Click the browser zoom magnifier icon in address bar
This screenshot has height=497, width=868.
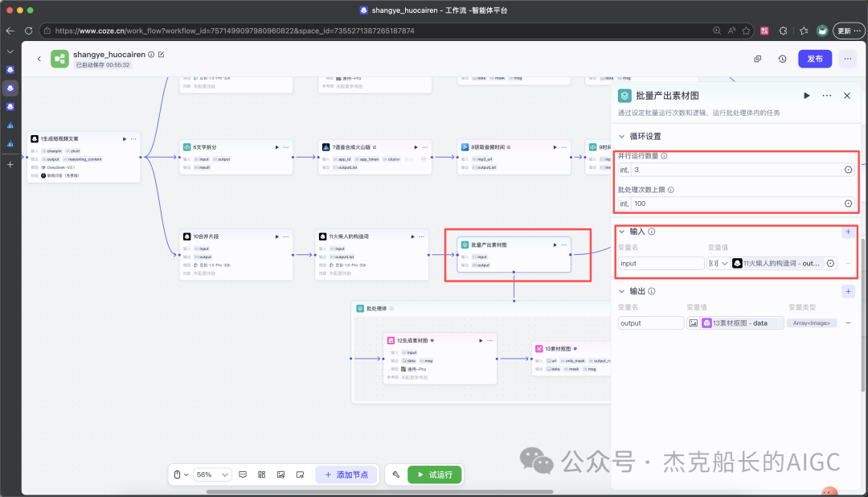click(717, 31)
